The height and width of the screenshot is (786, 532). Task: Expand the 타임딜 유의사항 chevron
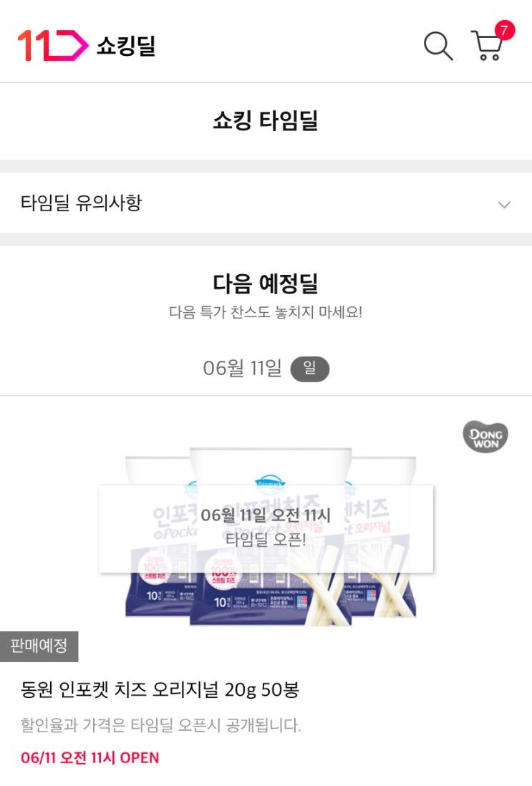point(504,205)
